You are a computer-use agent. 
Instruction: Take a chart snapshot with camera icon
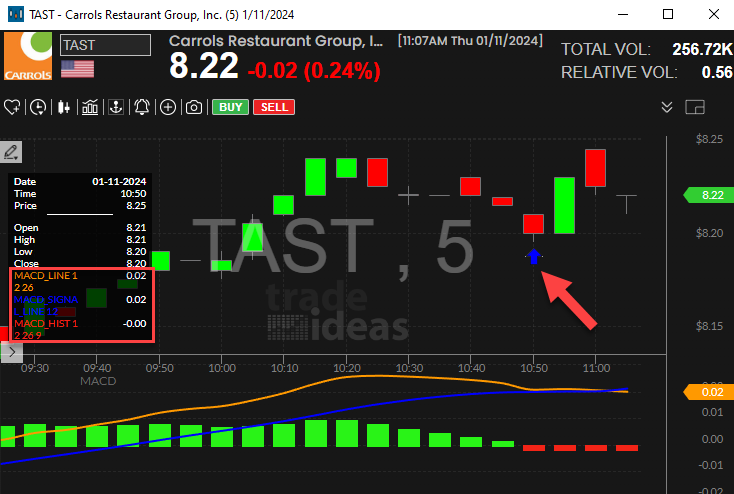point(194,108)
